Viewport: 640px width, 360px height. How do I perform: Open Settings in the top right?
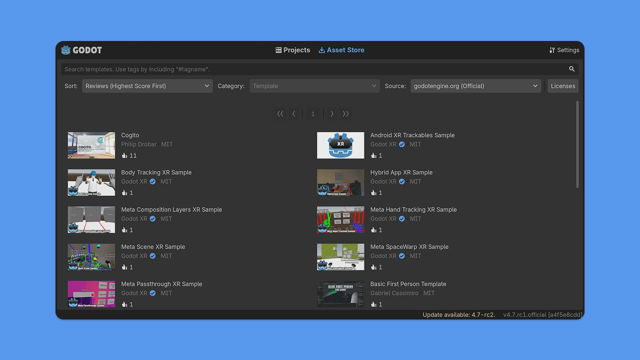click(564, 50)
